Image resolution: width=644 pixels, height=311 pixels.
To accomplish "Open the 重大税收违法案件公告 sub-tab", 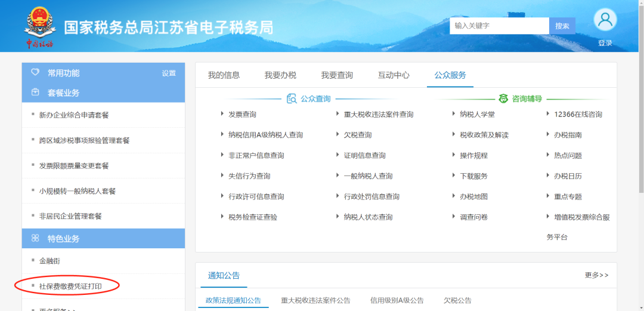I will tap(316, 300).
